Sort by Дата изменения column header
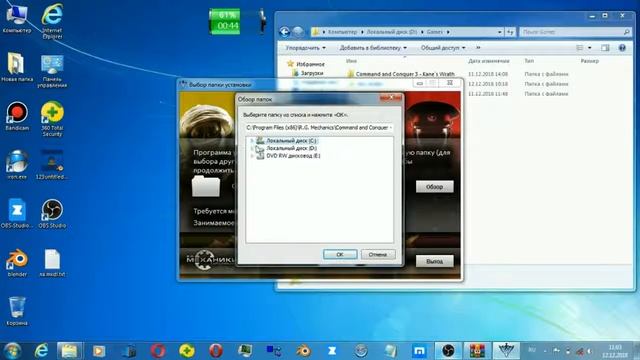 [488, 61]
